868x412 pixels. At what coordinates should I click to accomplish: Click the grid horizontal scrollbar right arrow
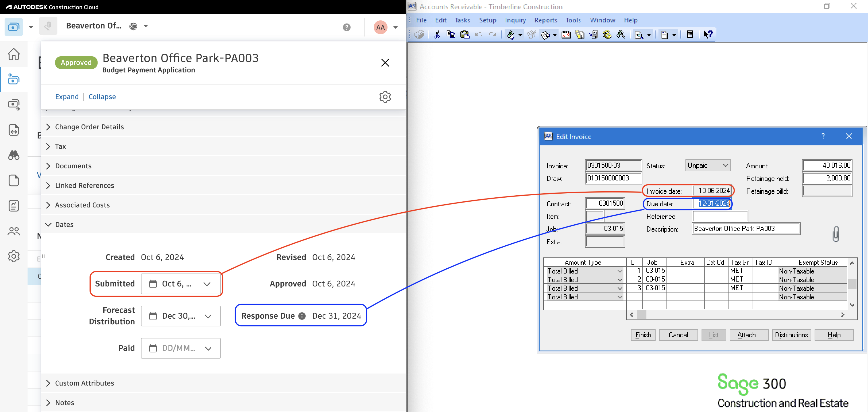coord(842,315)
